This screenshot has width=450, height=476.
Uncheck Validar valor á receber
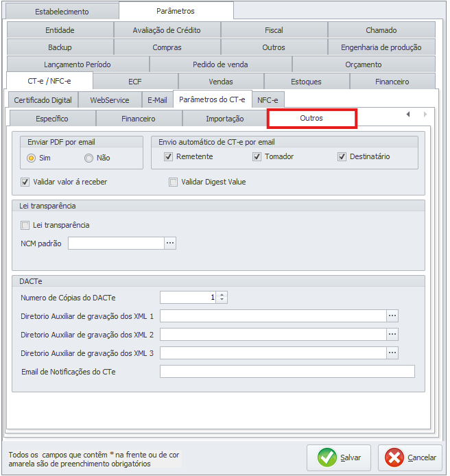pos(25,182)
